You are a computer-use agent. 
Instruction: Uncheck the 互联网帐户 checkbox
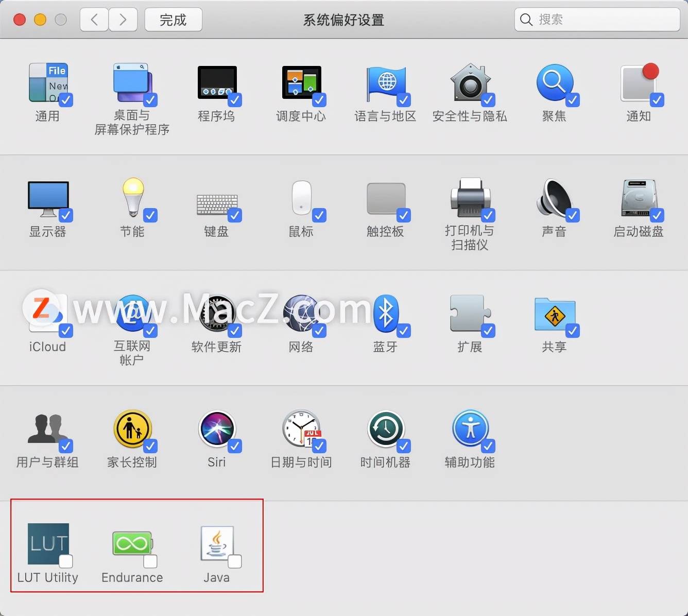(150, 331)
